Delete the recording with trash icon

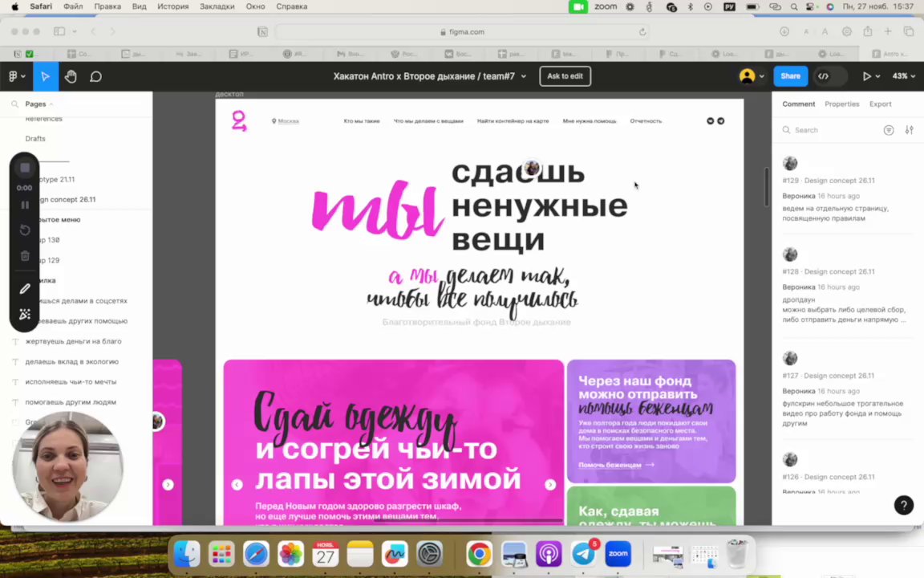25,256
